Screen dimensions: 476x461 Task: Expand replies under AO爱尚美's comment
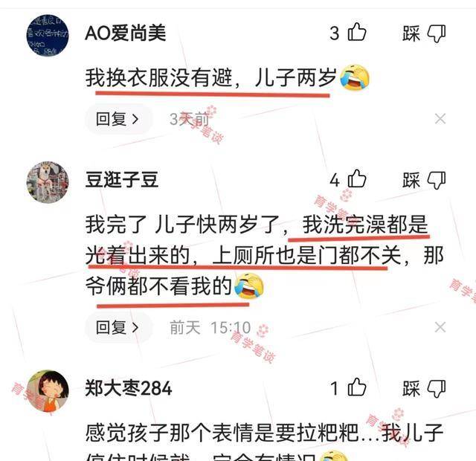click(118, 119)
